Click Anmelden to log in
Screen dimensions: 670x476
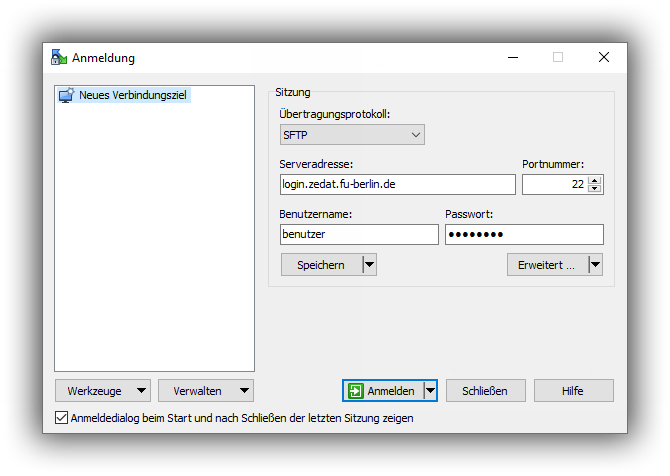[383, 391]
